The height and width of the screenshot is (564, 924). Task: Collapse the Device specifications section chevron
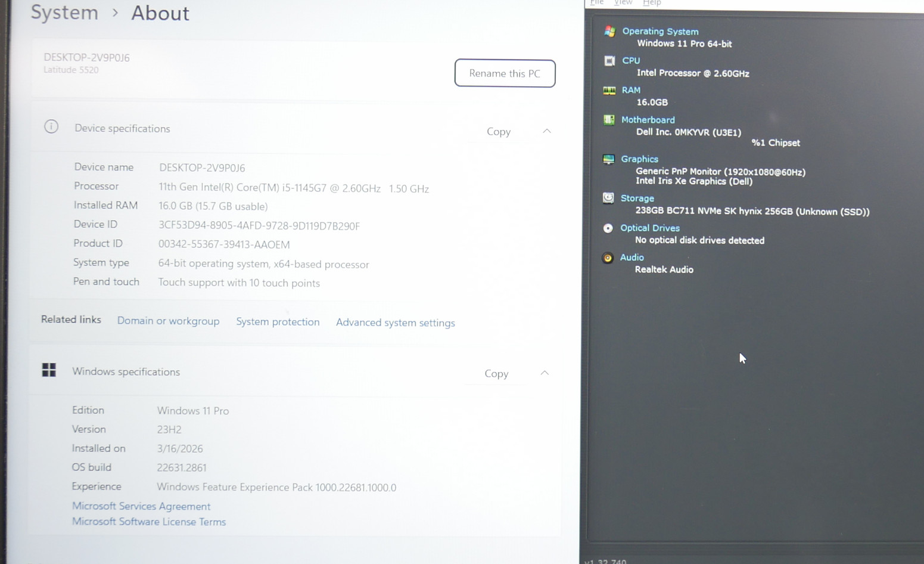pos(547,131)
